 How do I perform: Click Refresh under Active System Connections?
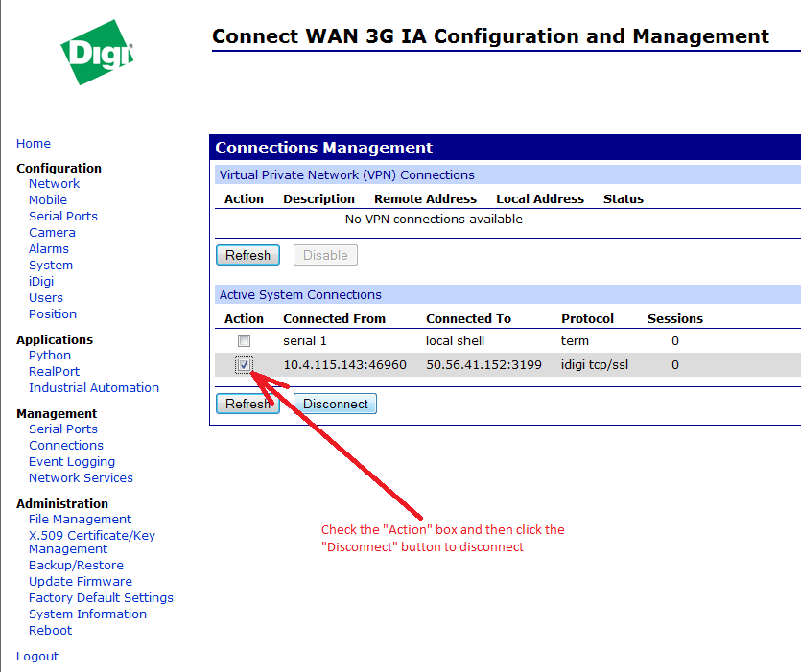(247, 405)
